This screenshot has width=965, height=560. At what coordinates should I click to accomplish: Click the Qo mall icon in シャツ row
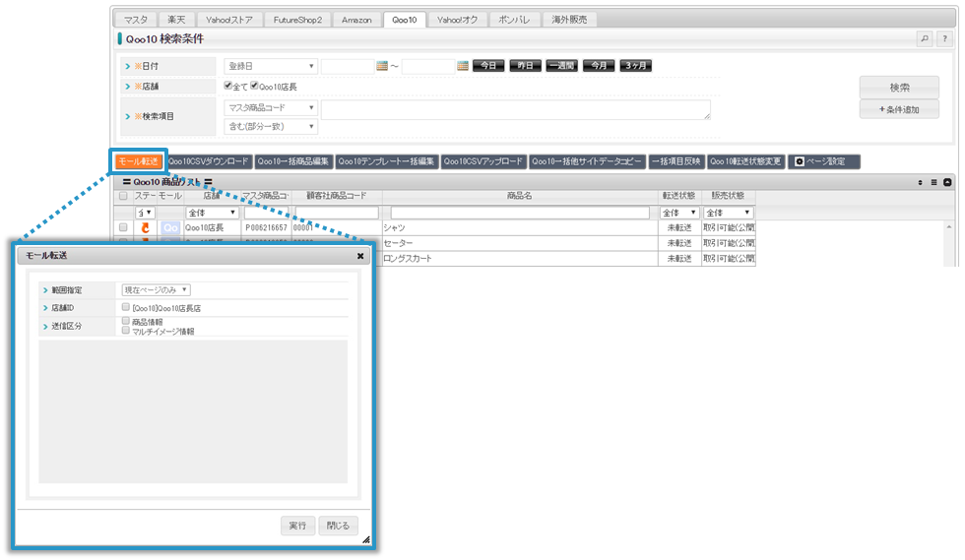[170, 227]
